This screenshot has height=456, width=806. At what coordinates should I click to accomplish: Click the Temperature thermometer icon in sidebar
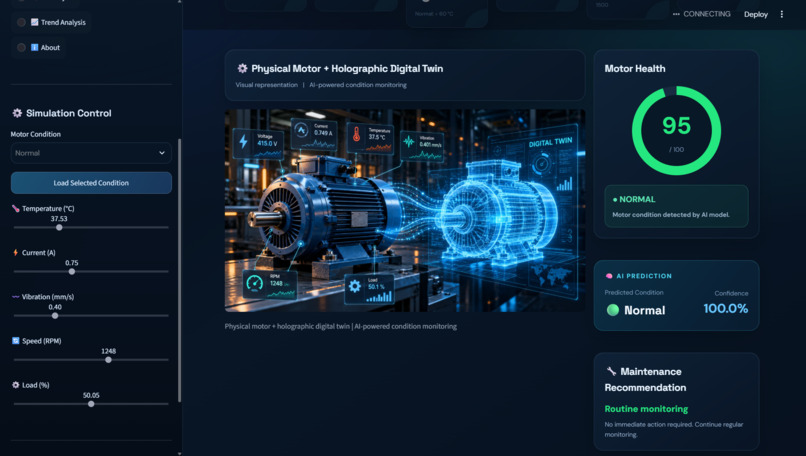pyautogui.click(x=15, y=208)
